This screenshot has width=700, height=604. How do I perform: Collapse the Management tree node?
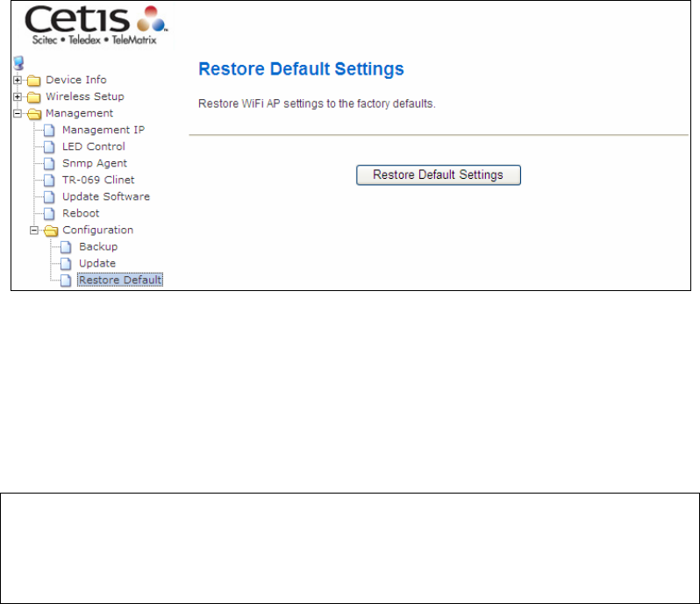tap(18, 114)
